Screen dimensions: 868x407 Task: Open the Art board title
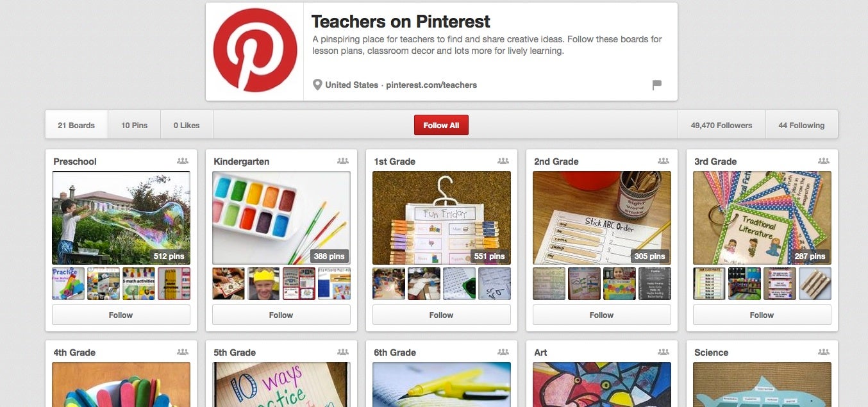pos(540,353)
